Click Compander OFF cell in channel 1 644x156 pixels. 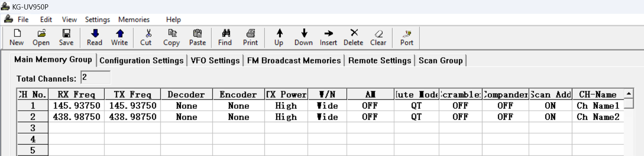click(505, 105)
